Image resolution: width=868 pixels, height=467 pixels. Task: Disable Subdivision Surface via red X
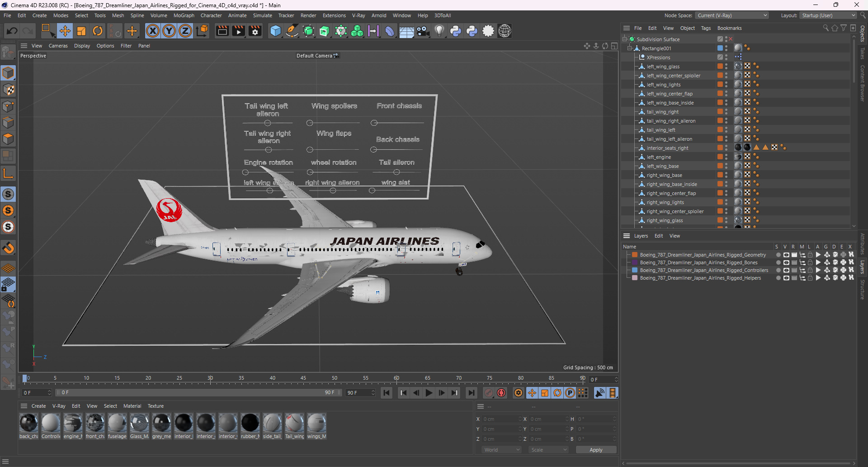731,39
